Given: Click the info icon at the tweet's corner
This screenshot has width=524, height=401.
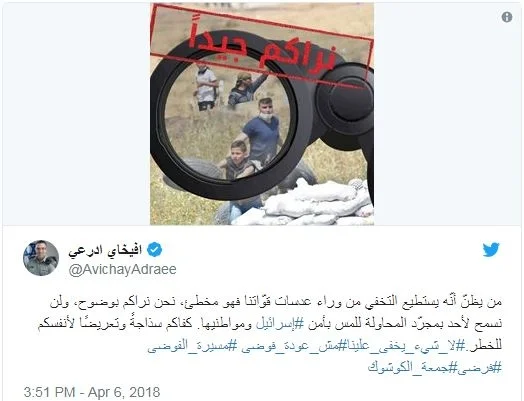Looking at the screenshot, I should (x=507, y=17).
